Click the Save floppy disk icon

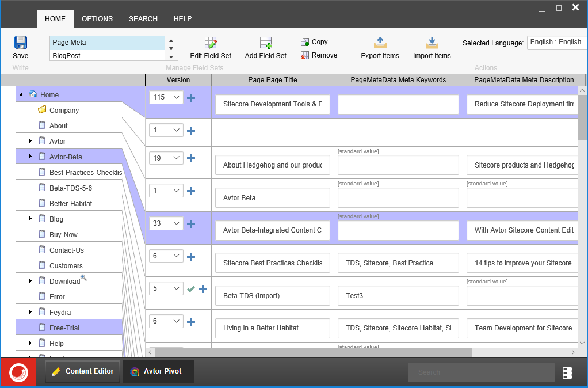click(20, 43)
